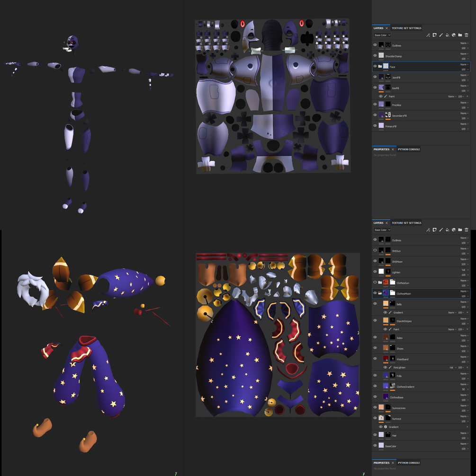Click the lavender PrimaryFill color thumbnail
476x476 pixels.
click(381, 125)
